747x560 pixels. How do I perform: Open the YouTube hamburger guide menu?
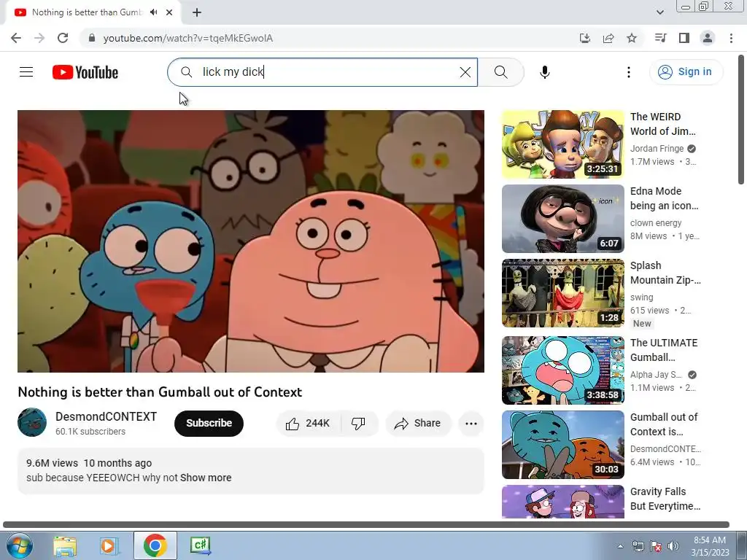[26, 72]
